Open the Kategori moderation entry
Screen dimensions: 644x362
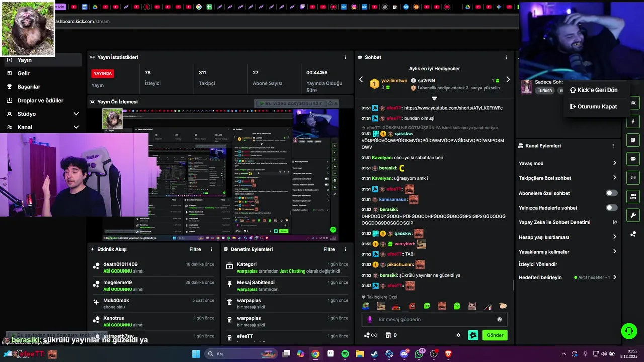[287, 267]
